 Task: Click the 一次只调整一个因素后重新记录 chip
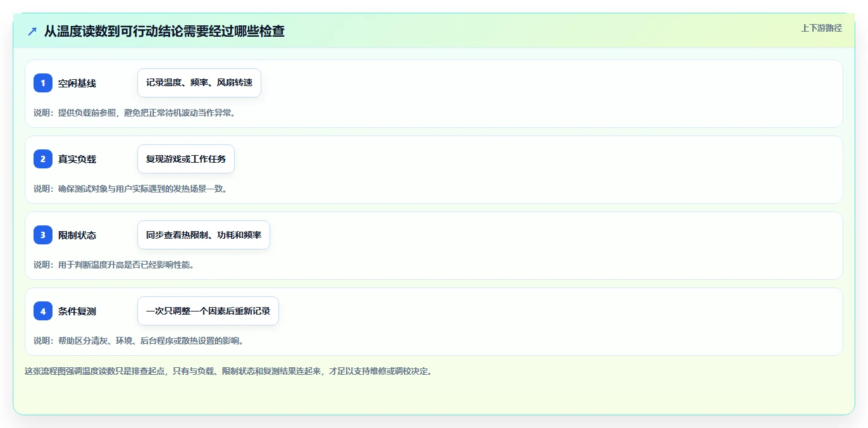tap(208, 311)
